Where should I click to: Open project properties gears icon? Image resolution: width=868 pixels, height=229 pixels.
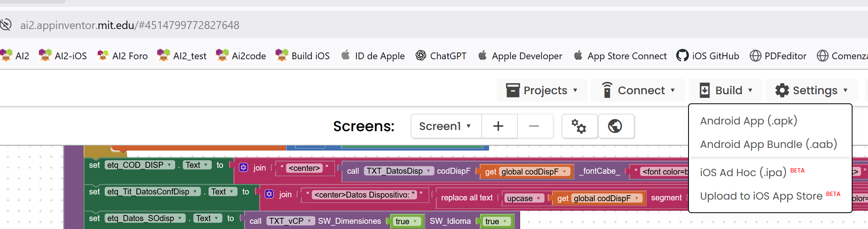click(579, 126)
